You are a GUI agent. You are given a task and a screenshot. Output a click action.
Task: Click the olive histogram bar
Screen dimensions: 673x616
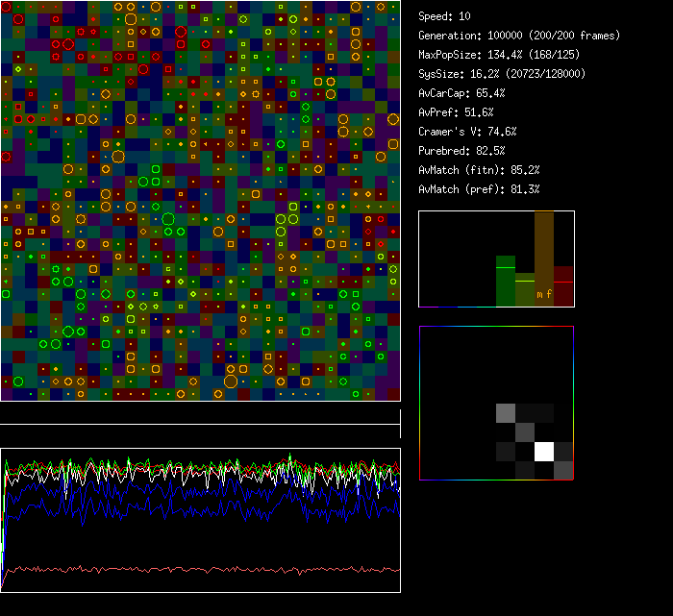525,291
